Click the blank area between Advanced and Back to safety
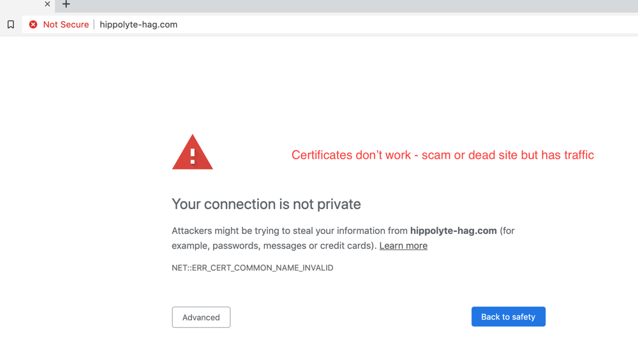Image resolution: width=638 pixels, height=364 pixels. point(351,317)
